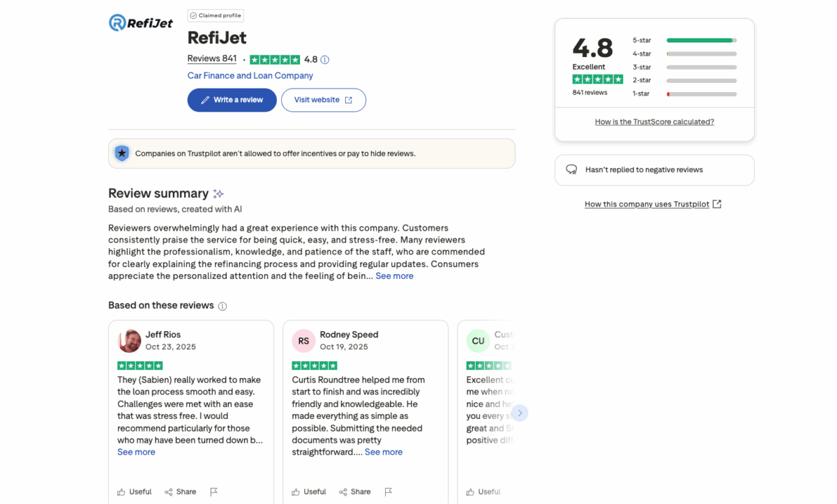Open the TrustScore info icon next to 4.8
Screen dimensions: 837x504
pyautogui.click(x=324, y=59)
